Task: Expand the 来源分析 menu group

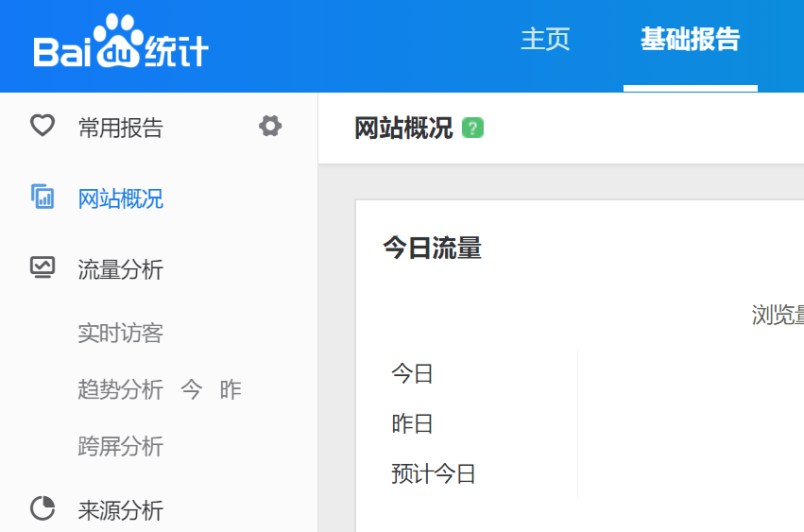Action: click(x=120, y=511)
